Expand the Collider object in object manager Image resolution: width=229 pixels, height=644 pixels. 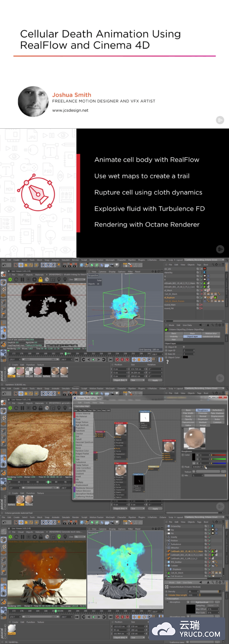pyautogui.click(x=166, y=566)
